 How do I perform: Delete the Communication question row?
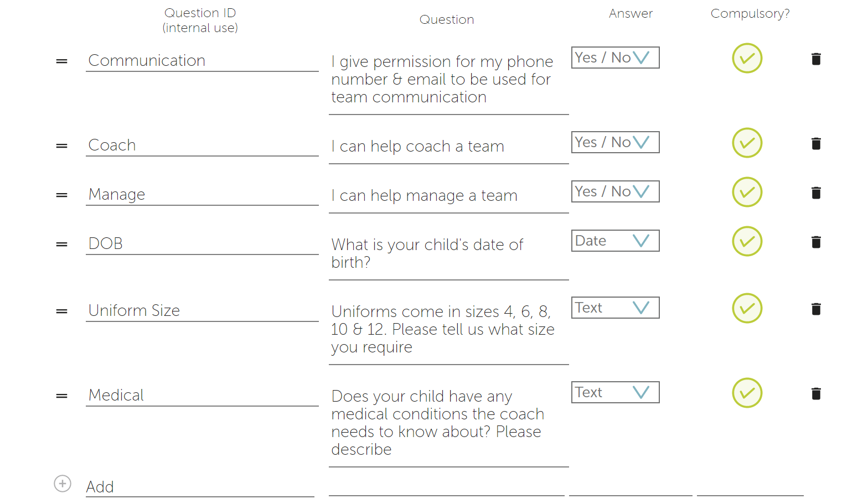coord(816,59)
